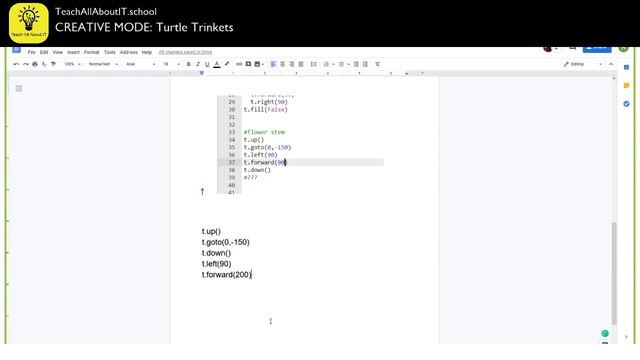
Task: Set left text alignment
Action: pos(273,64)
